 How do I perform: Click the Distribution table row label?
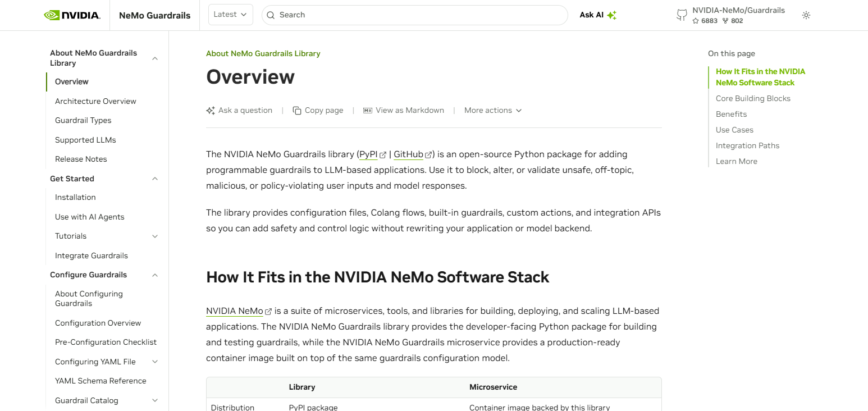click(232, 407)
